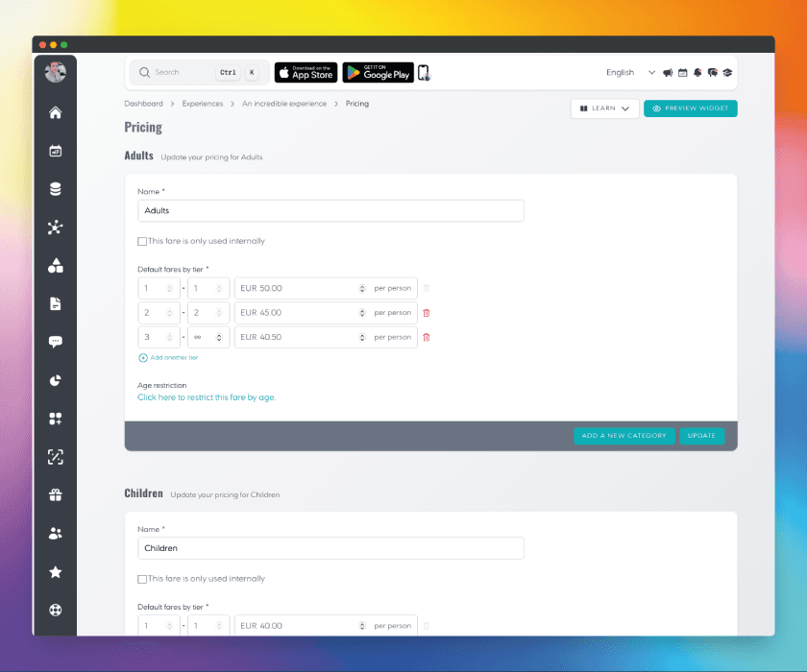Viewport: 807px width, 672px height.
Task: Click tier start field with value 3
Action: coord(159,337)
